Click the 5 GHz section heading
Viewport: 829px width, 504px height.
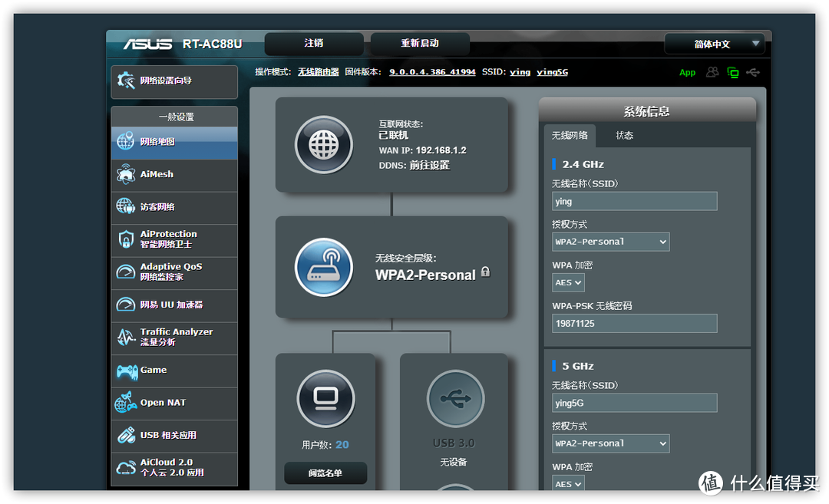coord(578,366)
